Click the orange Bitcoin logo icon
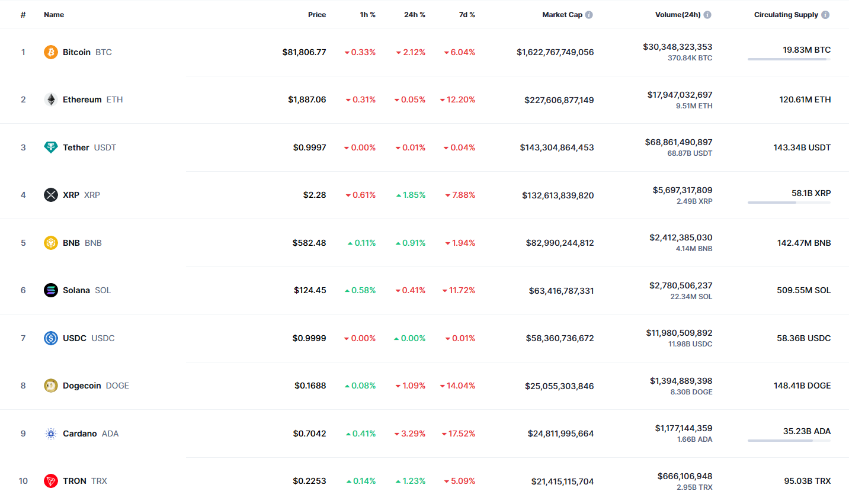 coord(51,52)
